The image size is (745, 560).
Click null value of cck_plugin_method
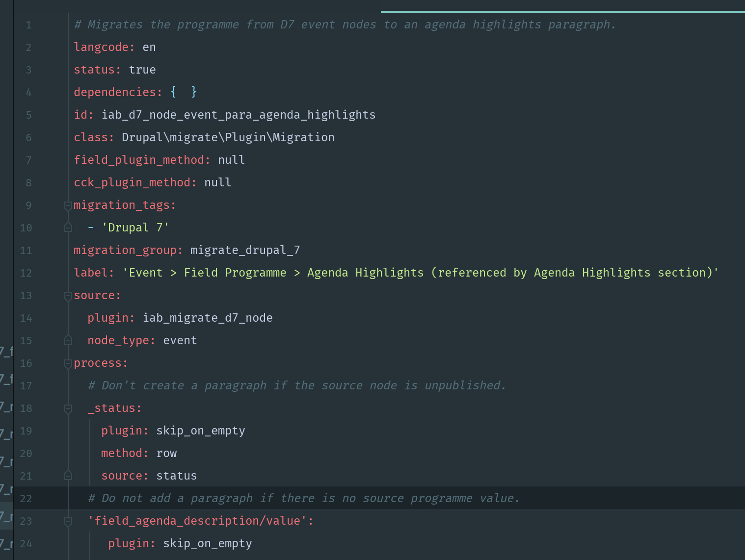click(217, 182)
